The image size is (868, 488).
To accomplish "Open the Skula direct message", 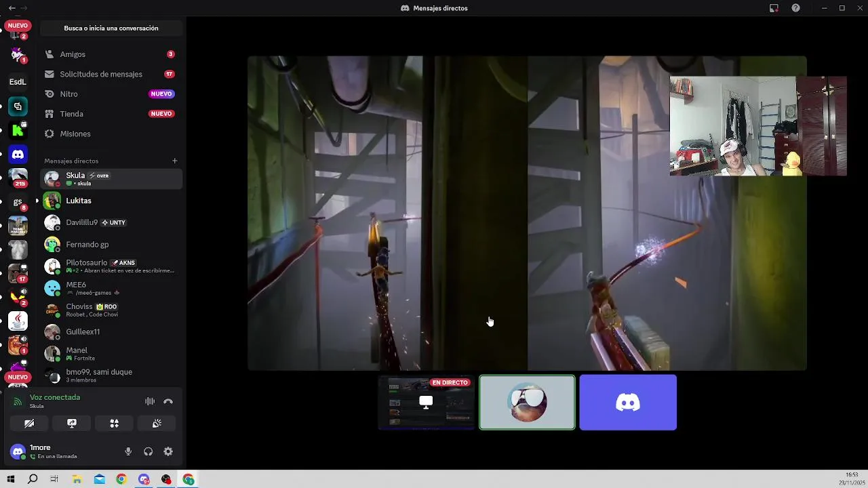I will (x=111, y=179).
